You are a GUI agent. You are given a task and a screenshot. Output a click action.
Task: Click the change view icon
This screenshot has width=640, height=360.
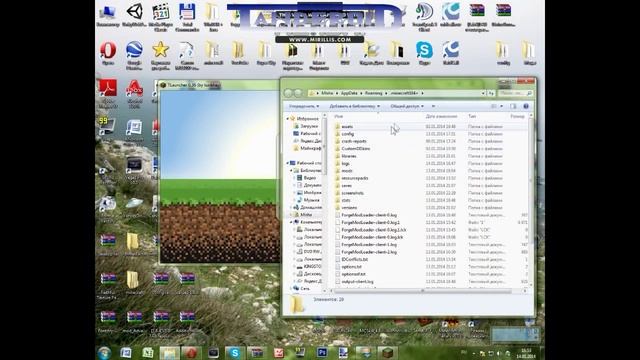pyautogui.click(x=494, y=106)
